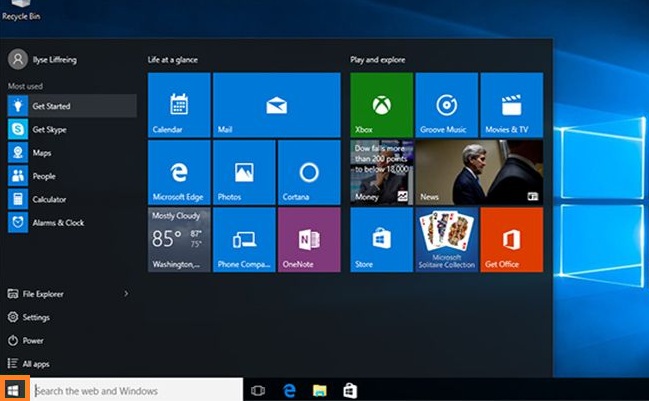Screen dimensions: 649x401
Task: Open the Mail tile
Action: [276, 105]
